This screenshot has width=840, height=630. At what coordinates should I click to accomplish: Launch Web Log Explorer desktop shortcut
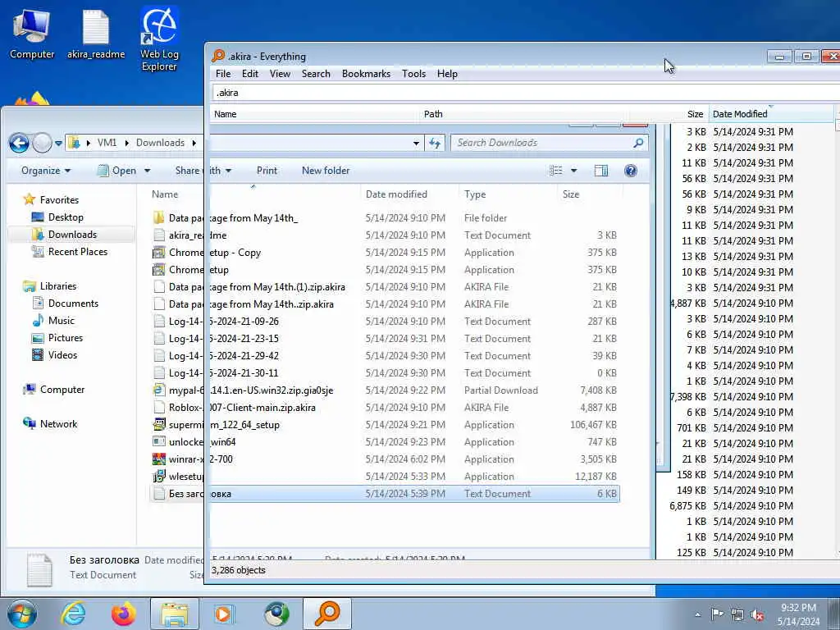[x=159, y=39]
